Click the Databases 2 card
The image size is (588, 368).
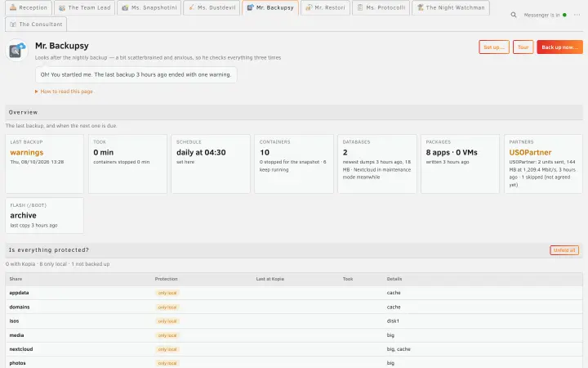[x=376, y=164]
